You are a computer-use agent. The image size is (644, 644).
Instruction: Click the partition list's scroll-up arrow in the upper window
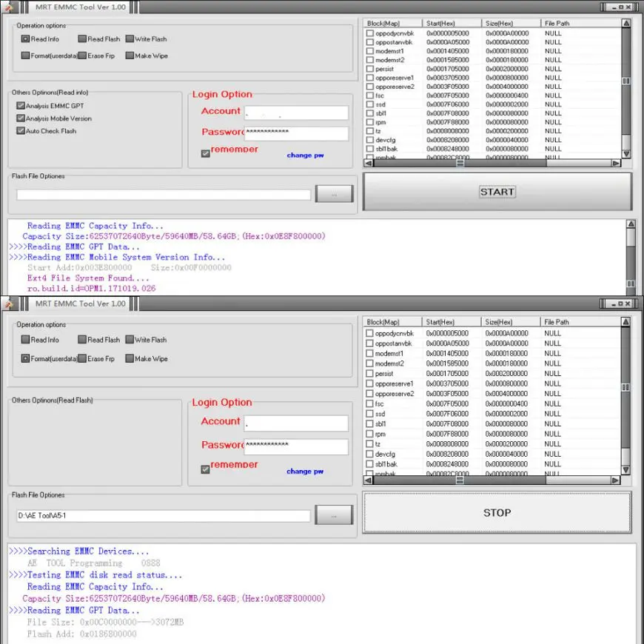(x=626, y=24)
